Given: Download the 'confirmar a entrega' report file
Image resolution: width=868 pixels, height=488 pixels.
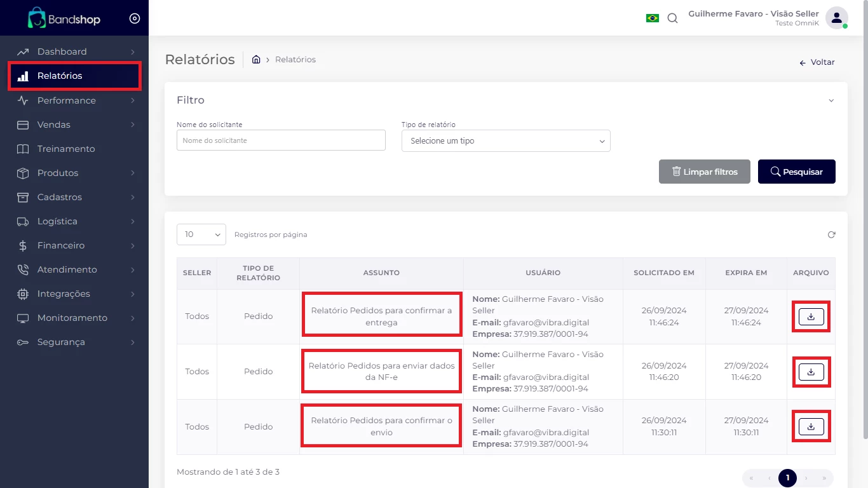Looking at the screenshot, I should click(811, 316).
